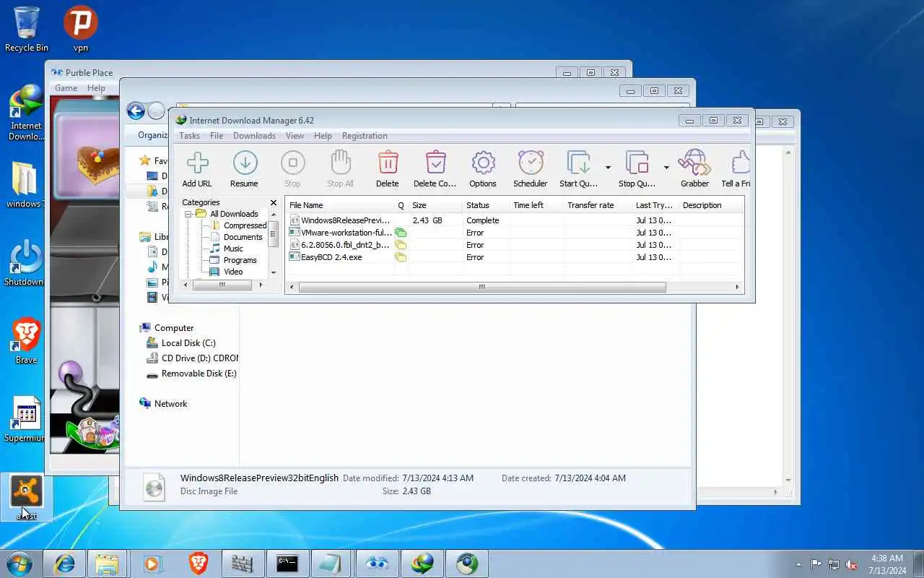Open Start Queue dropdown arrow
The image size is (924, 578).
[608, 168]
